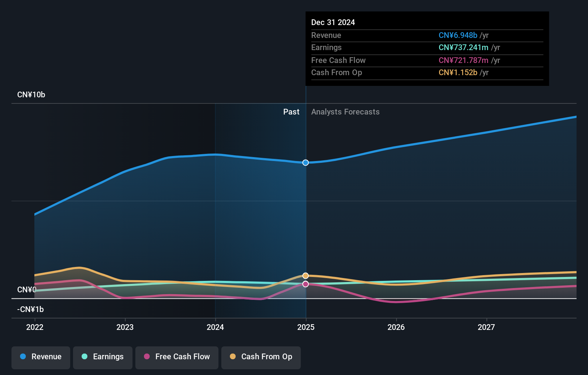Click the 2025 label on the x-axis

[x=306, y=327]
